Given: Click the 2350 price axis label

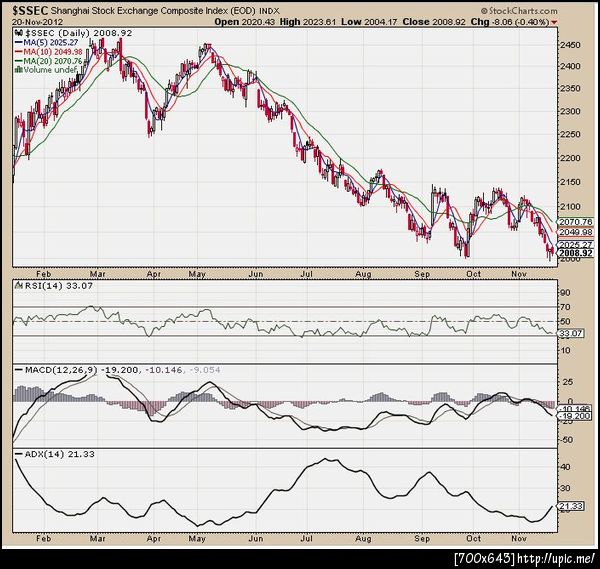Looking at the screenshot, I should pos(570,88).
